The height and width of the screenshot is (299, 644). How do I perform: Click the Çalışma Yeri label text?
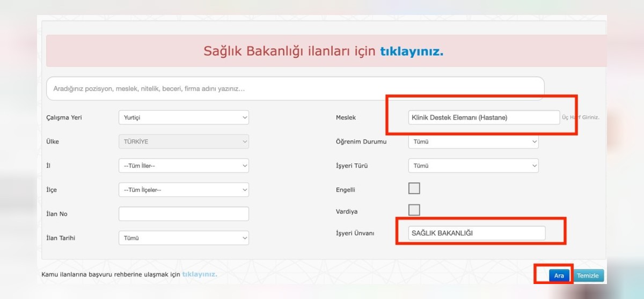click(64, 117)
